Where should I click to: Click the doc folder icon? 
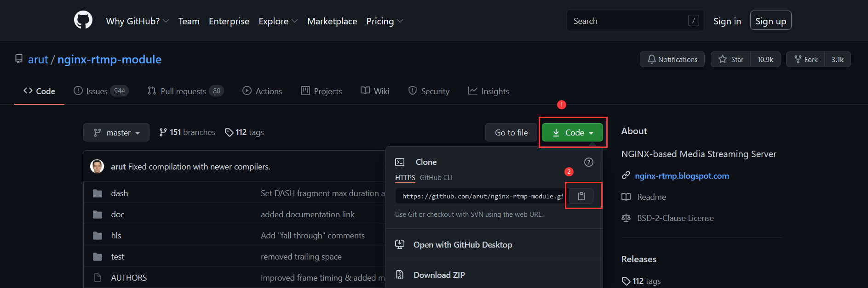coord(98,215)
